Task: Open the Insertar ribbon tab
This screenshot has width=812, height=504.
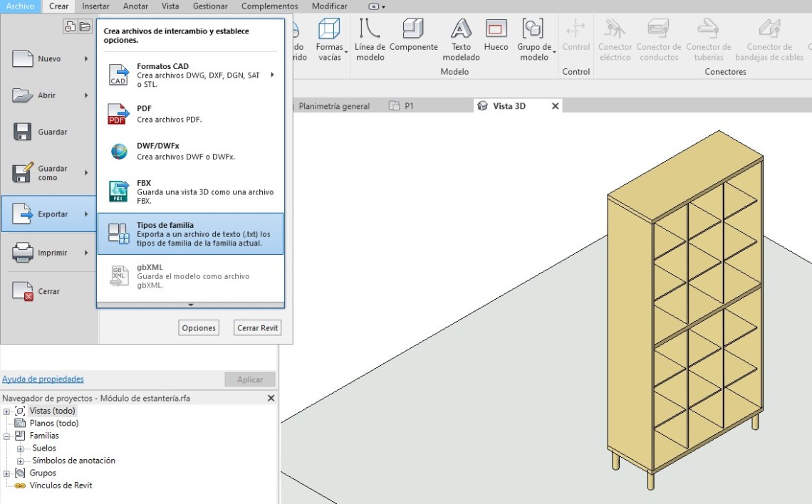Action: (95, 6)
